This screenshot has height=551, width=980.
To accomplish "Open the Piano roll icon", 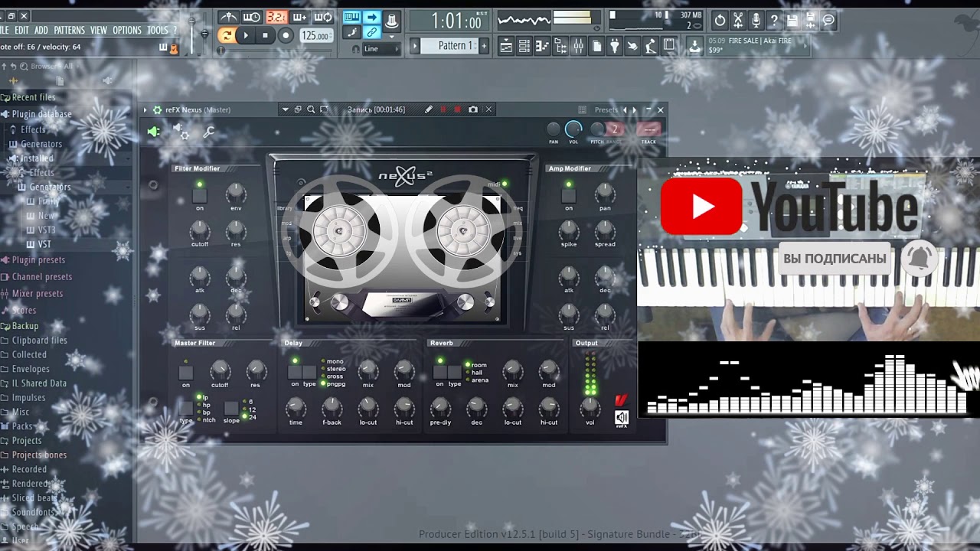I will click(542, 47).
